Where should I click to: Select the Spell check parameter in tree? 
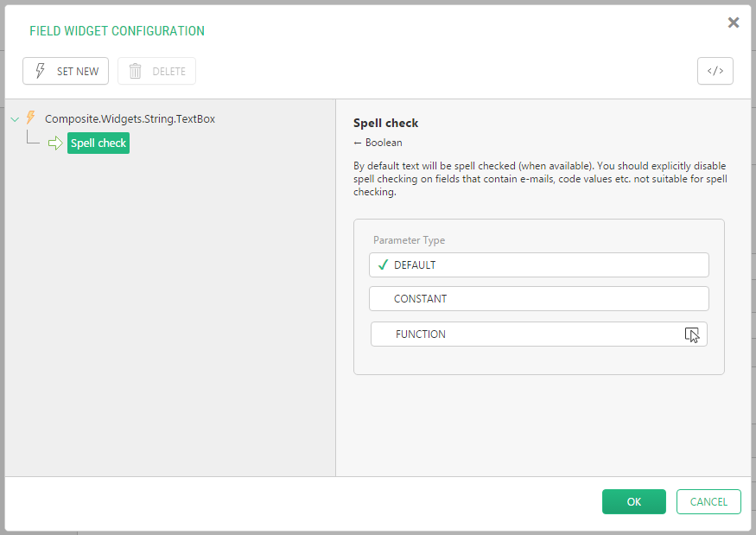coord(98,143)
